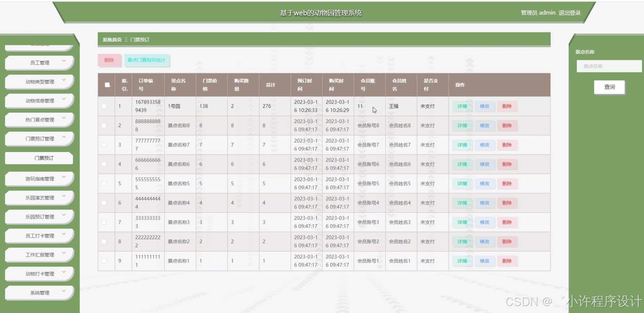Expand the 热门景点管理 sidebar menu
Image resolution: width=644 pixels, height=313 pixels.
click(39, 120)
